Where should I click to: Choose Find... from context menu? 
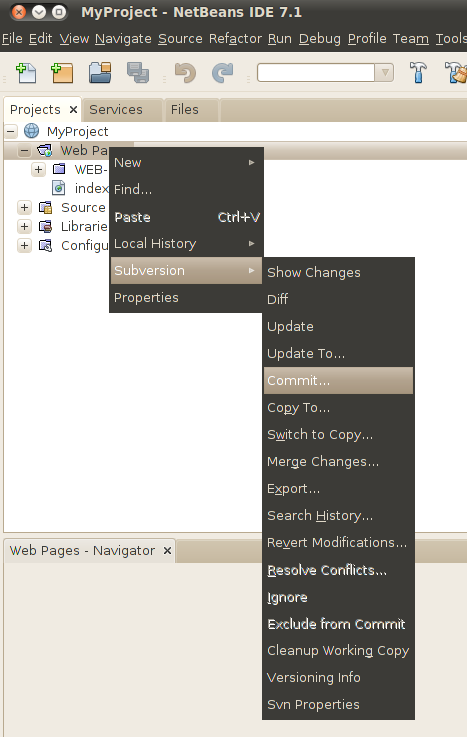coord(186,189)
